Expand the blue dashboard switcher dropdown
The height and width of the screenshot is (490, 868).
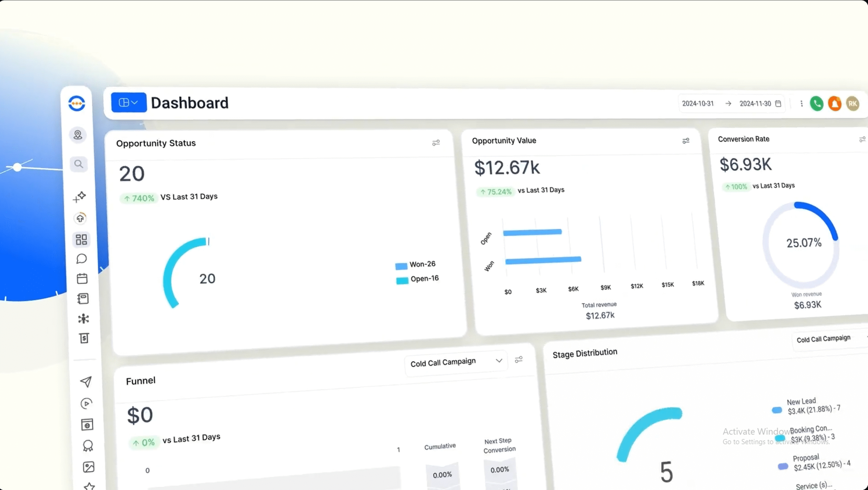pos(129,102)
